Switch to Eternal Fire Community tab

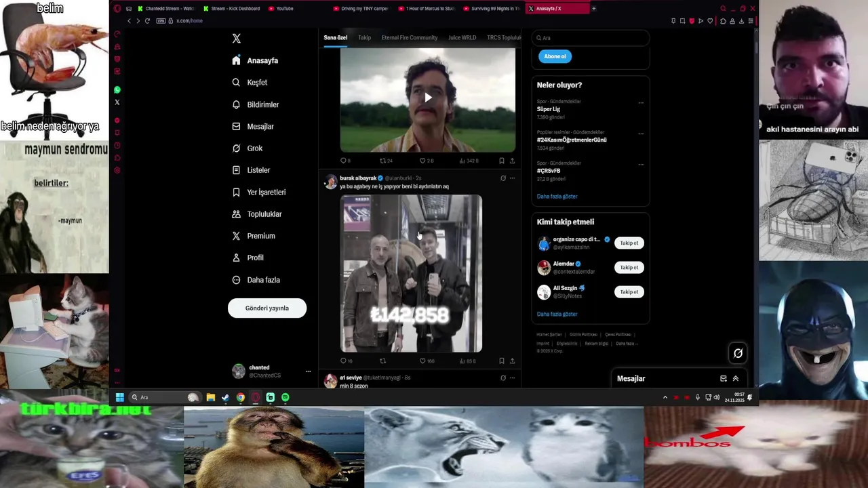410,37
